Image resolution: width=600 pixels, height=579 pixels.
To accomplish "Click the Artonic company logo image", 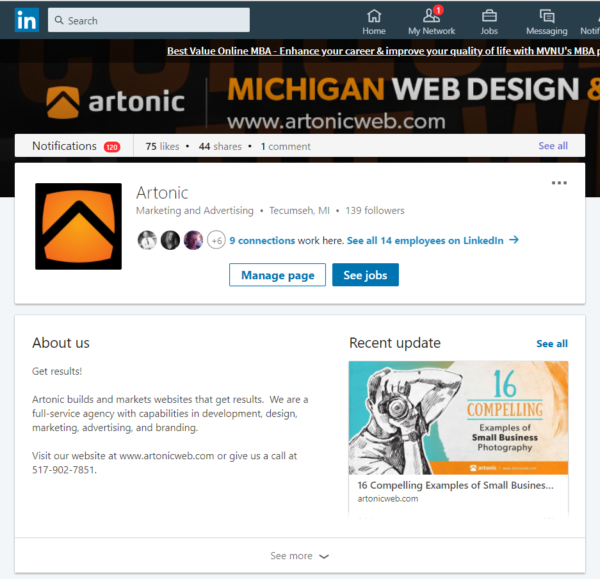I will (78, 227).
